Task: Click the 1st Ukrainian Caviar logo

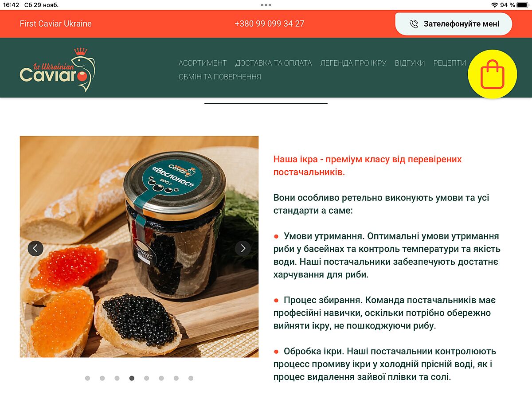Action: point(58,70)
